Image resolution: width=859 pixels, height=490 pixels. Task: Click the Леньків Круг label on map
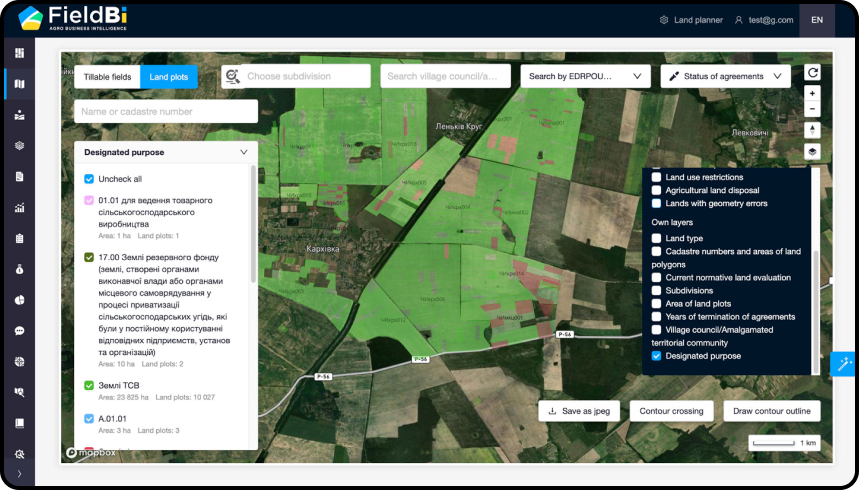tap(459, 126)
